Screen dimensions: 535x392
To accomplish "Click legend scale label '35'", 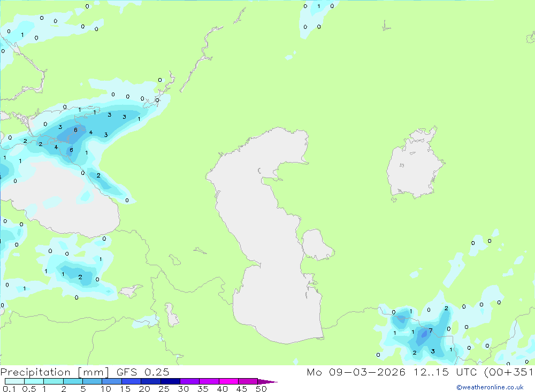I will point(203,389).
